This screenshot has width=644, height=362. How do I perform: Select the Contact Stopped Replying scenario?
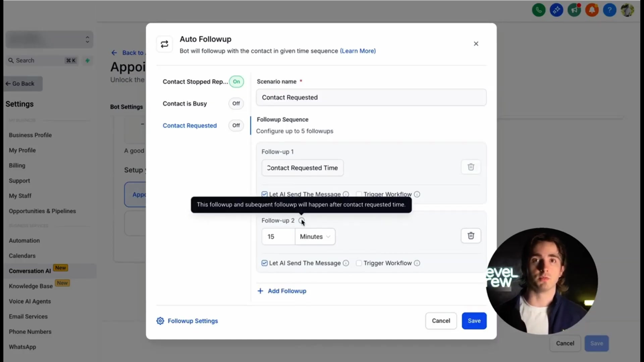[195, 82]
